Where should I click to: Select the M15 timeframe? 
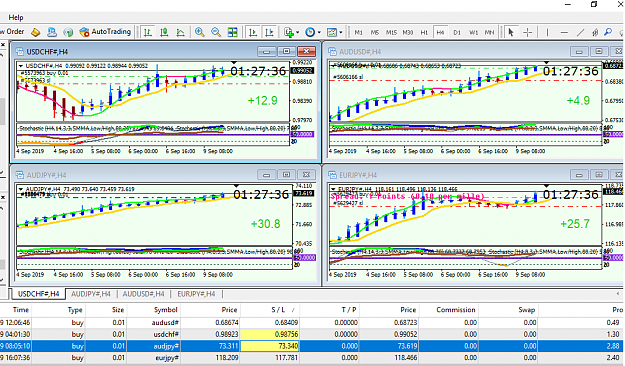coord(391,33)
